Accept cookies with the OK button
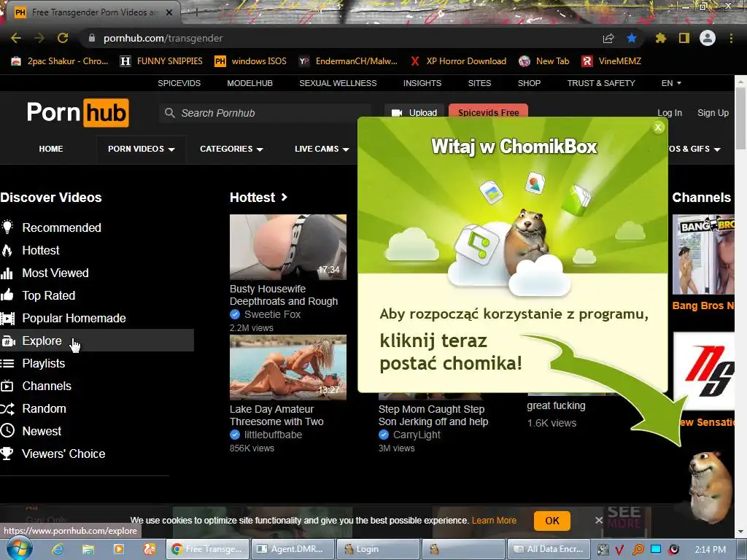 tap(552, 521)
